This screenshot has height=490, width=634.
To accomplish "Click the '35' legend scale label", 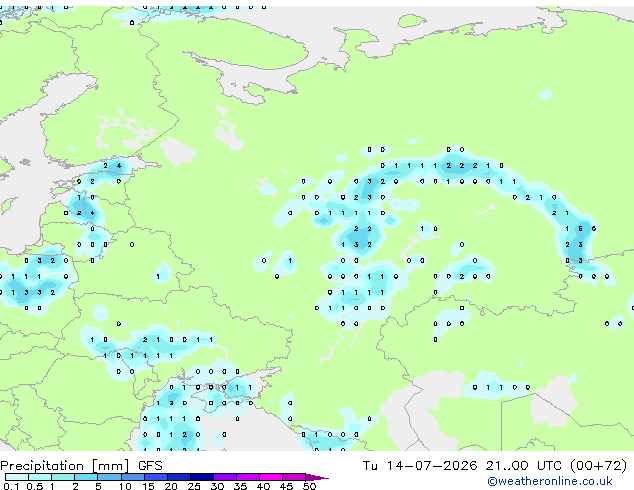I will 240,486.
